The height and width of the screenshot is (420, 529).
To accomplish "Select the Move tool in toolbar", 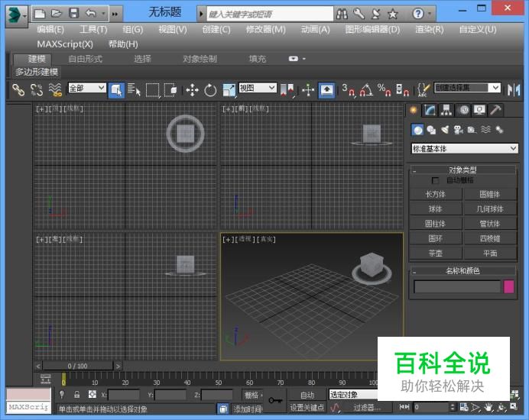I will pos(191,89).
